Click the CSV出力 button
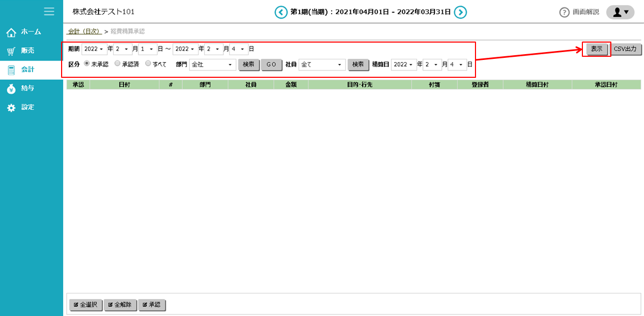644x316 pixels. [626, 49]
